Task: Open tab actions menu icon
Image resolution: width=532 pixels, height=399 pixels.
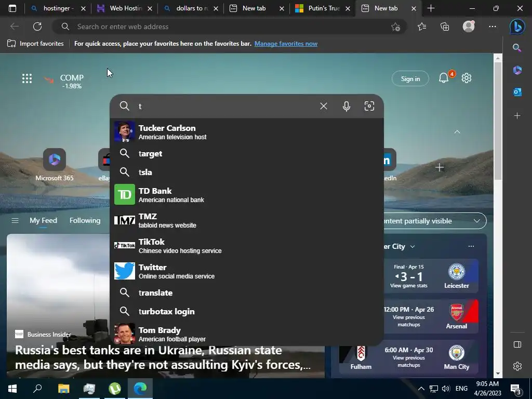Action: click(12, 8)
